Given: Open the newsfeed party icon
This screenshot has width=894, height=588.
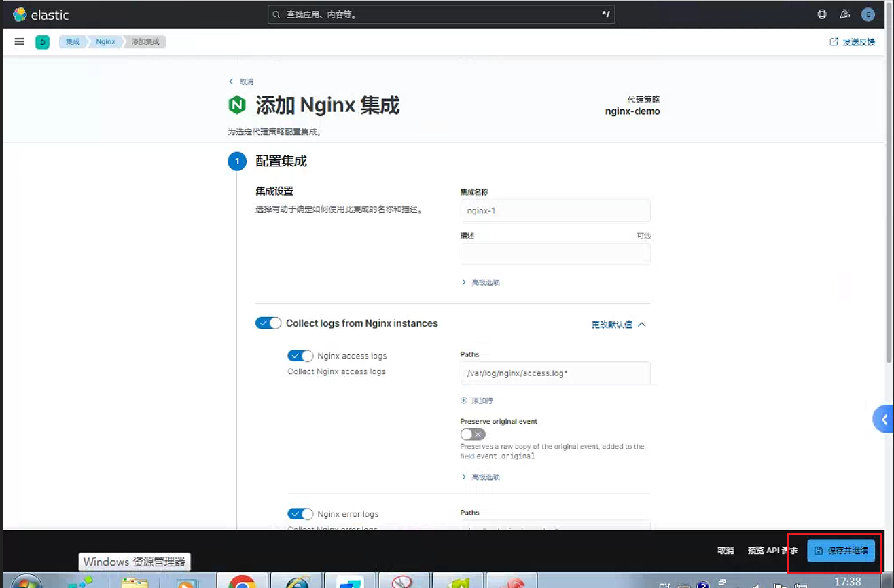Looking at the screenshot, I should pyautogui.click(x=845, y=14).
